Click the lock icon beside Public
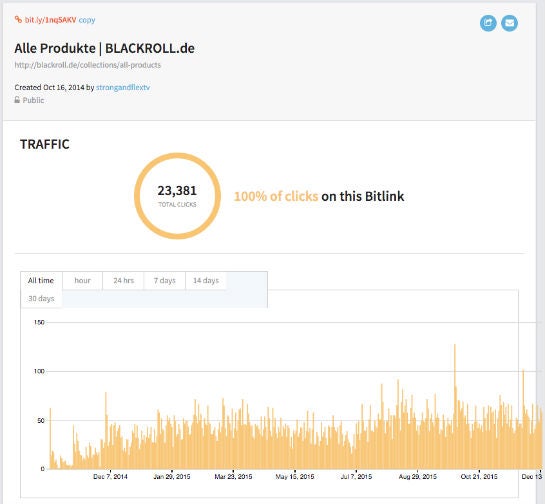This screenshot has height=504, width=545. (x=17, y=100)
